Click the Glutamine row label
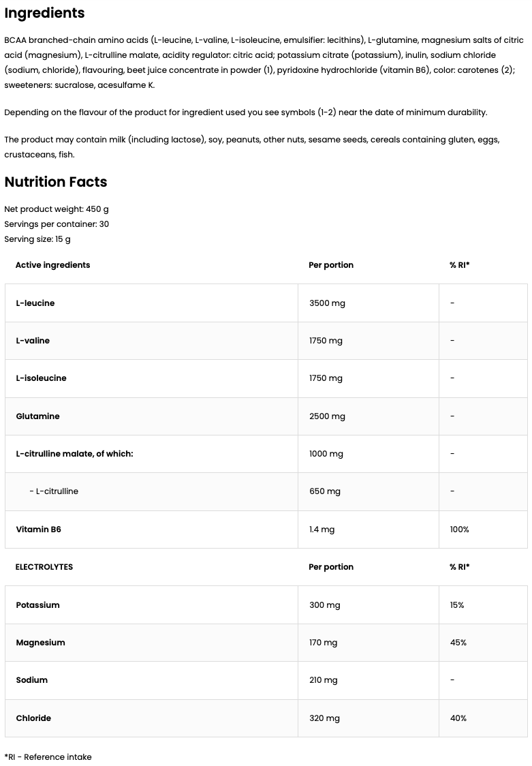This screenshot has height=766, width=532. point(37,416)
